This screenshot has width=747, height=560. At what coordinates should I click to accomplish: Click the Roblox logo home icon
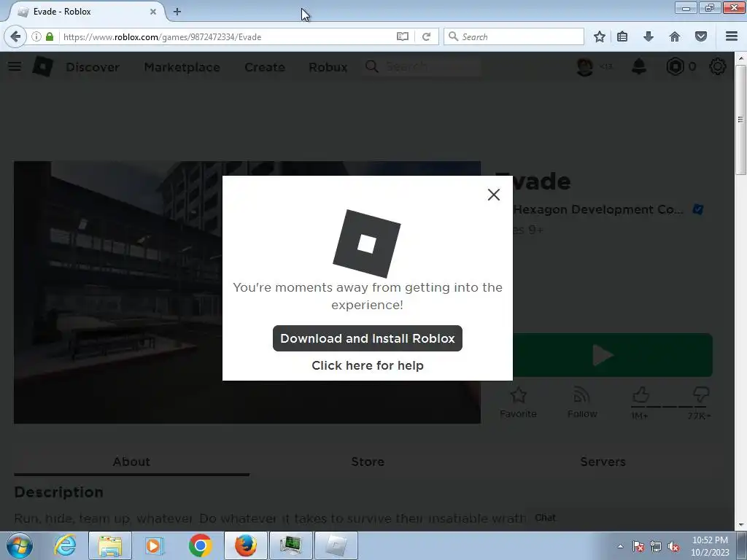pyautogui.click(x=43, y=66)
